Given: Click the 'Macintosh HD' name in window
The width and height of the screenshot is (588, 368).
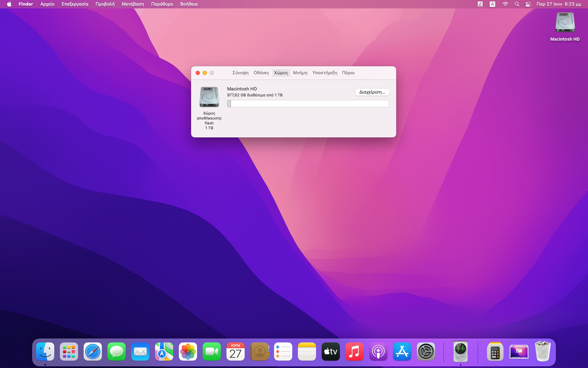Looking at the screenshot, I should point(242,89).
